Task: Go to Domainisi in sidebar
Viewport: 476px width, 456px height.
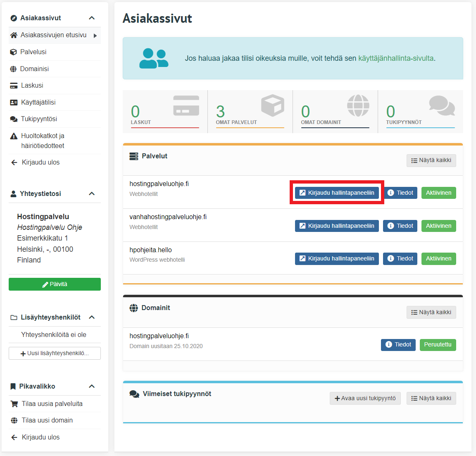Action: pyautogui.click(x=34, y=69)
